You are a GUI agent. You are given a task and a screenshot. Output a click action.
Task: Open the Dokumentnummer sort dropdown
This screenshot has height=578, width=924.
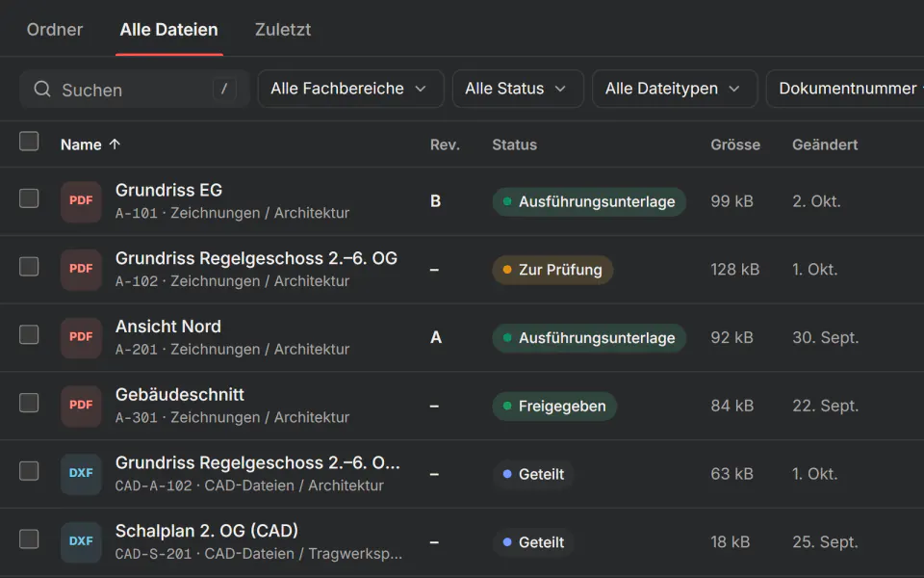click(x=847, y=89)
